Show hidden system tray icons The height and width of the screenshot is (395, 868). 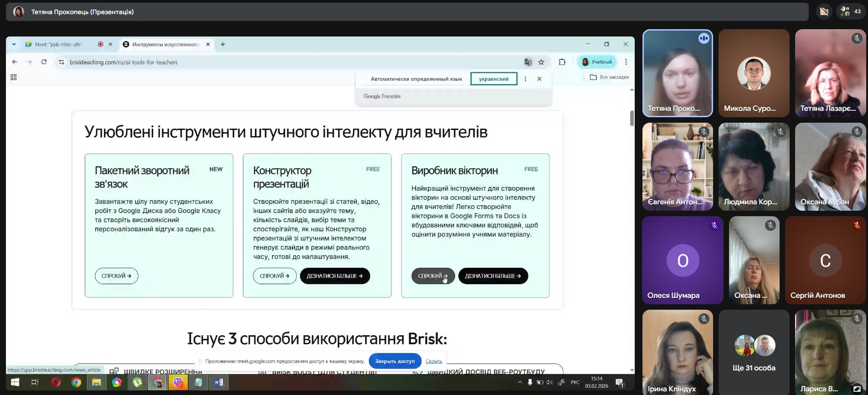point(520,382)
